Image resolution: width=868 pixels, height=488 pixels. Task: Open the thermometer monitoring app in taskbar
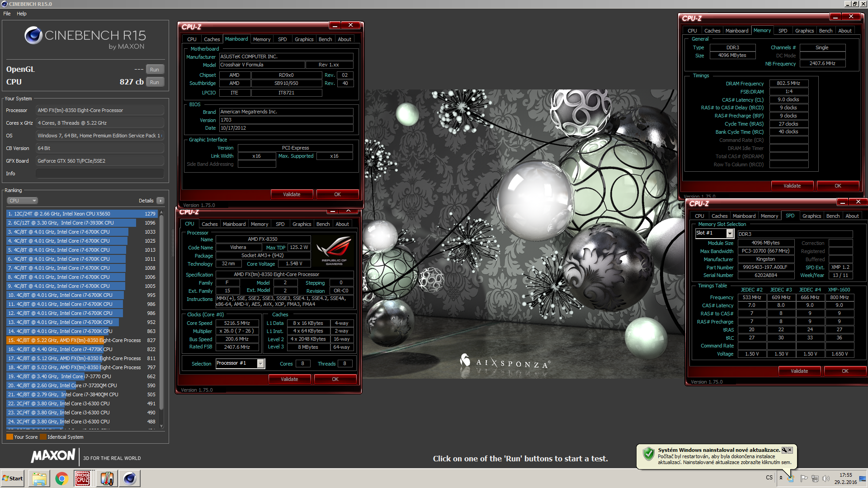pyautogui.click(x=106, y=479)
